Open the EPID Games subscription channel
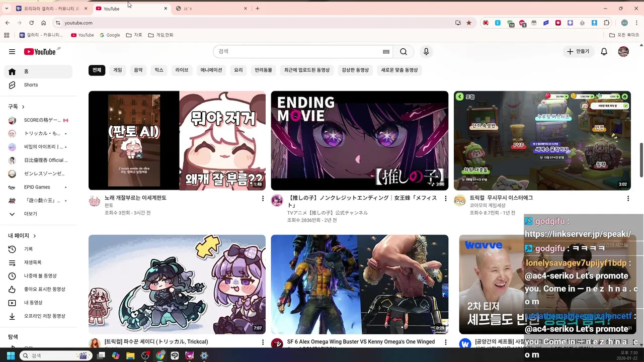 [38, 187]
